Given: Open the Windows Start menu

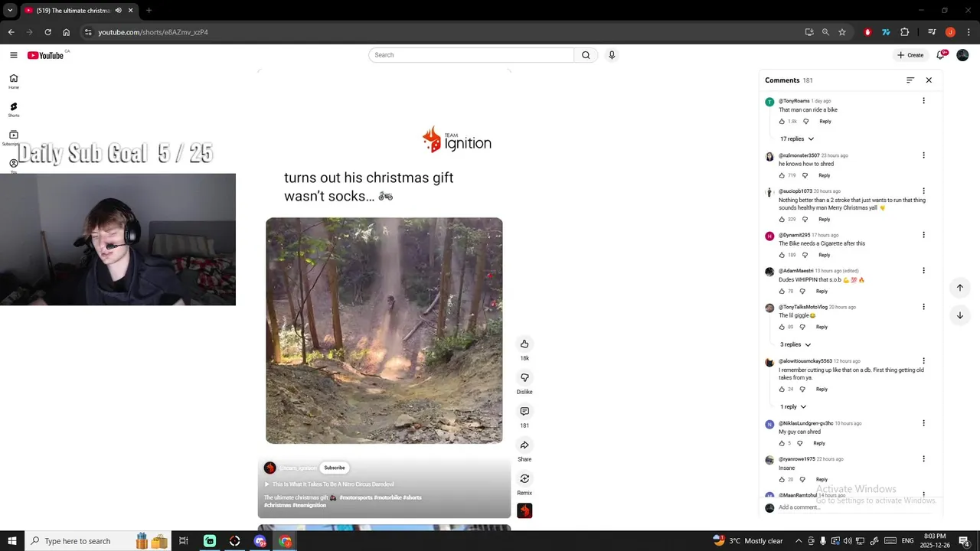Looking at the screenshot, I should coord(11,541).
